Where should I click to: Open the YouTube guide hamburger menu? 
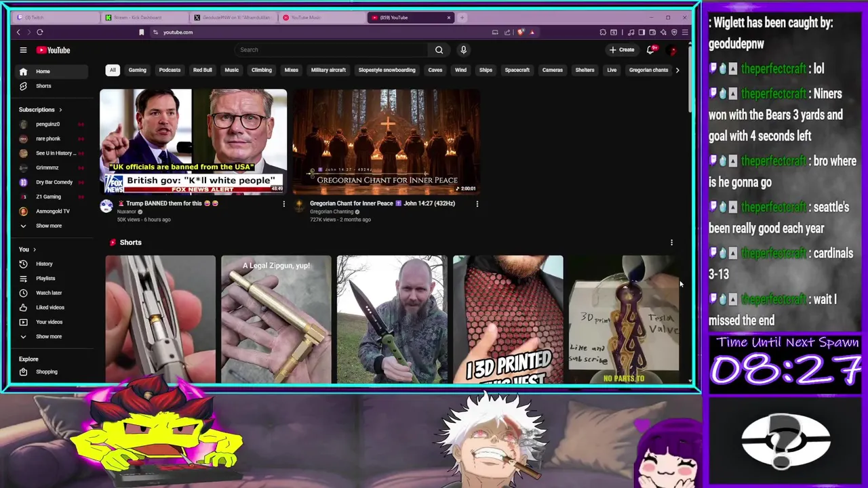[23, 50]
